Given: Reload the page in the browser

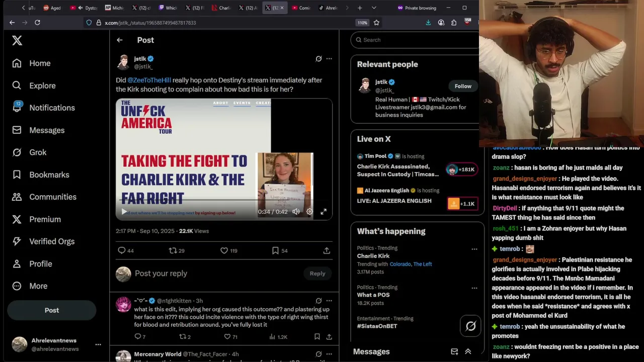Looking at the screenshot, I should tap(37, 23).
